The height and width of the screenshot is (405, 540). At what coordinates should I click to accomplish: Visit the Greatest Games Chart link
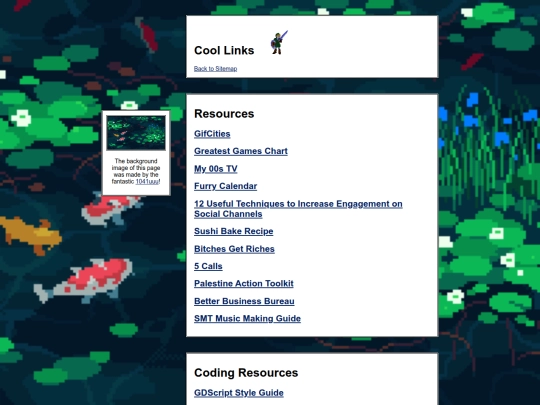[241, 151]
